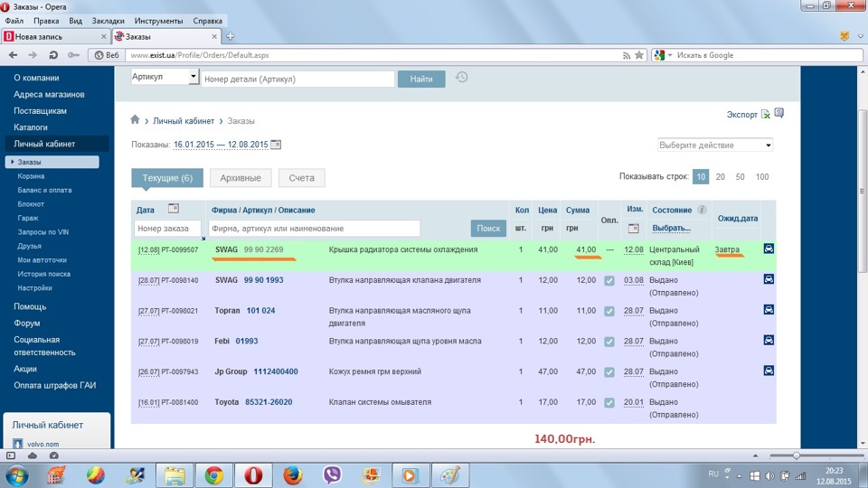Open Каталоги in left menu
The width and height of the screenshot is (868, 488).
click(x=31, y=127)
